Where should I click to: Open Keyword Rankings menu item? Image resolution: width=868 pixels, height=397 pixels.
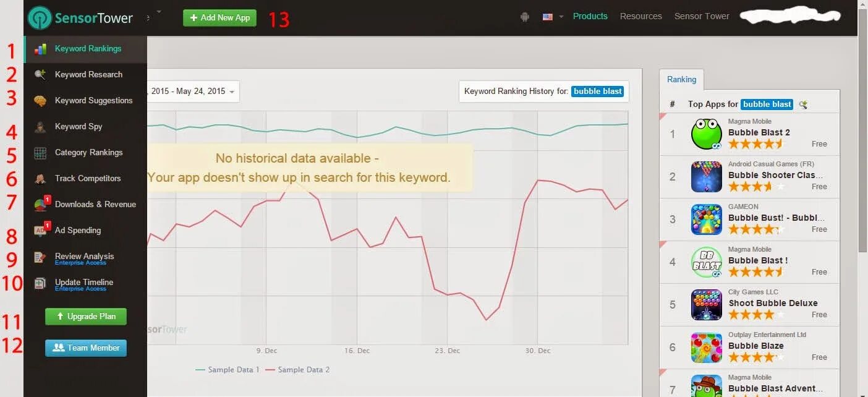[x=85, y=49]
